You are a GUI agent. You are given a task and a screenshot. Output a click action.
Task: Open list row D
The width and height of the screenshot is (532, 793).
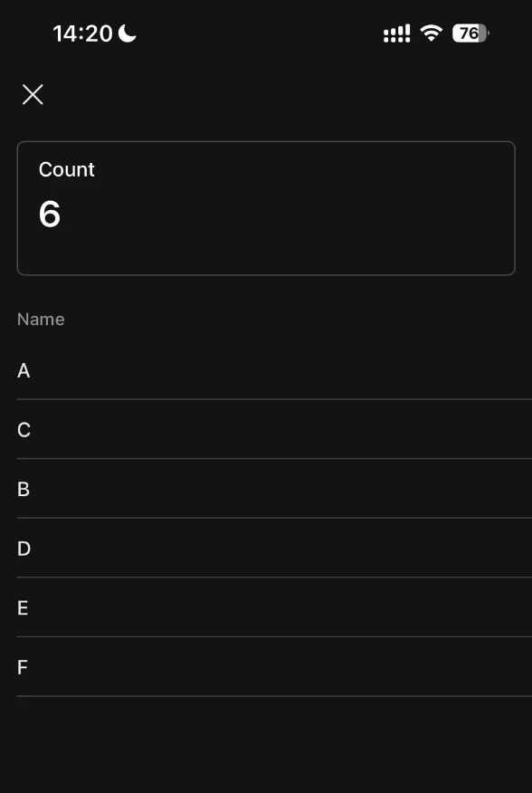tap(275, 549)
